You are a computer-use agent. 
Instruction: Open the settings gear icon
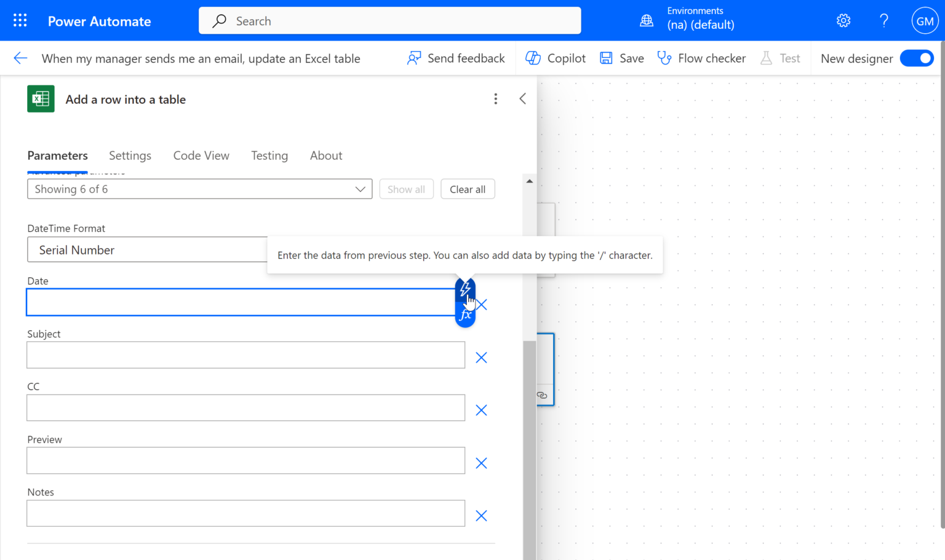(843, 21)
